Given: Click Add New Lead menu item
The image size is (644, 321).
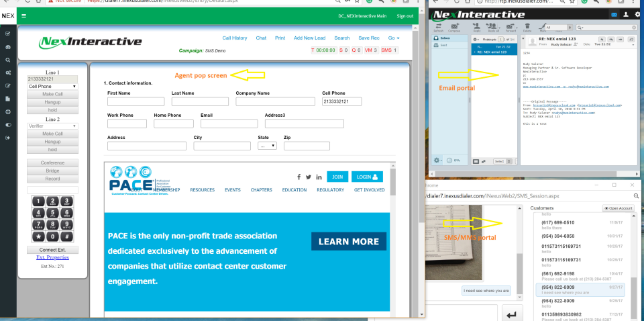Looking at the screenshot, I should click(309, 38).
